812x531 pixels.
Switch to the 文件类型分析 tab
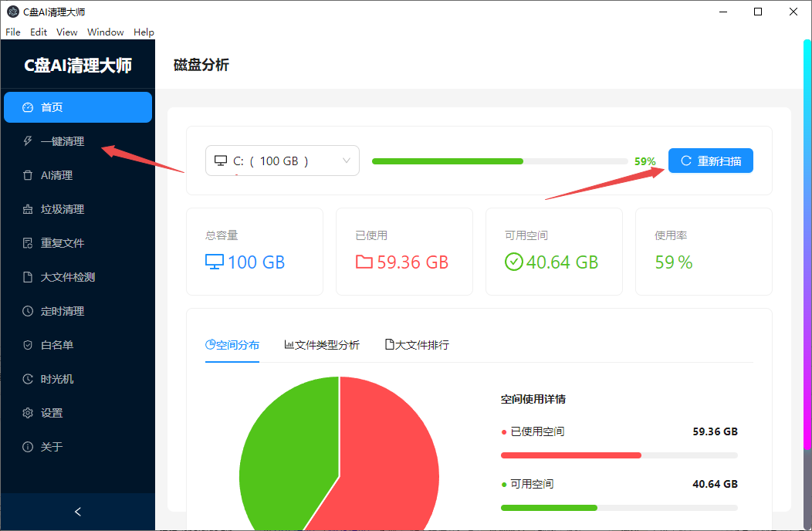coord(322,345)
